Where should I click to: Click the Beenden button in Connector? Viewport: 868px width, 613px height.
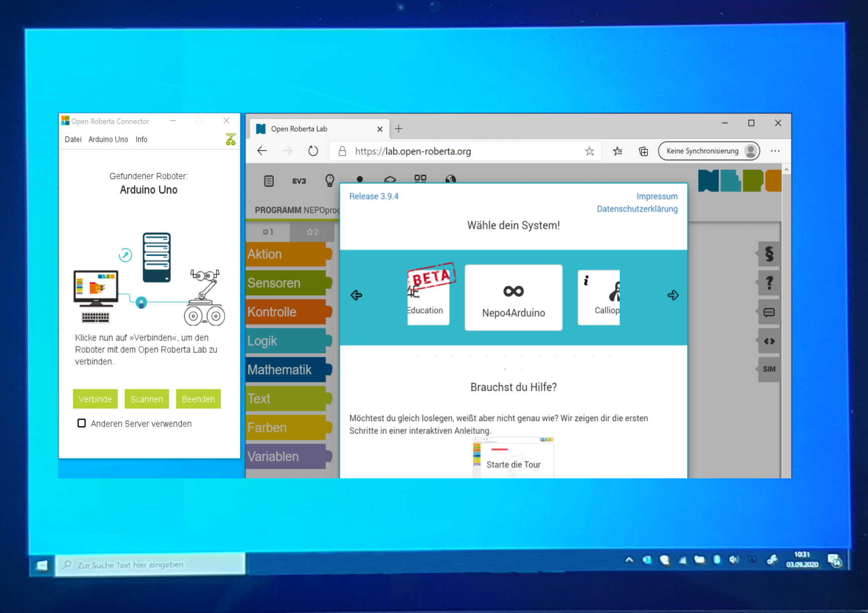[x=198, y=399]
